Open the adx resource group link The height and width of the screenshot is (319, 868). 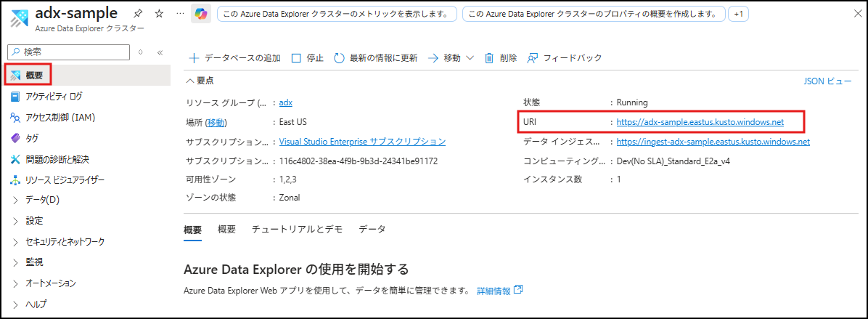click(286, 102)
